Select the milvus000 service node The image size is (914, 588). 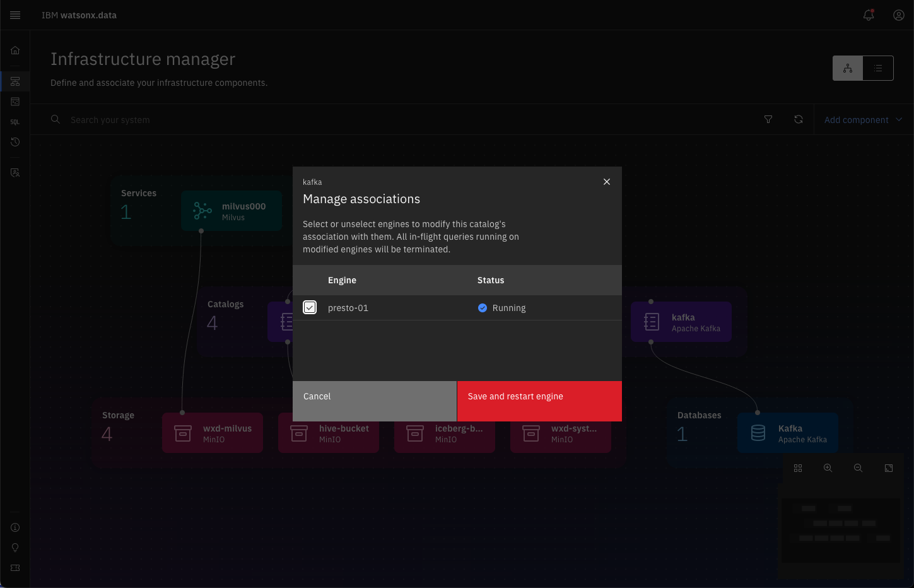231,211
